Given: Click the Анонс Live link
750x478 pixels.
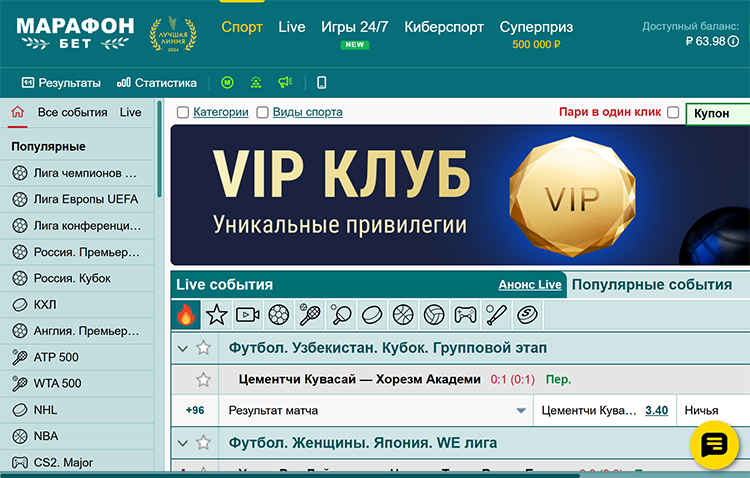Looking at the screenshot, I should (530, 285).
